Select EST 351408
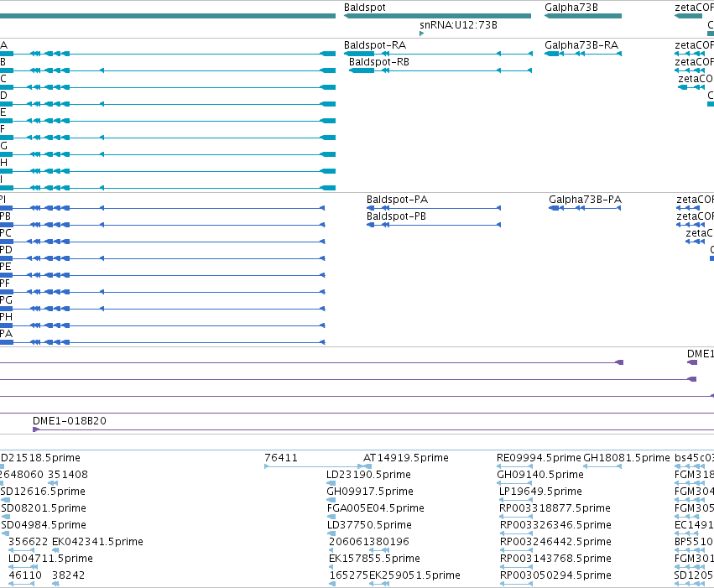The image size is (714, 588). (67, 474)
